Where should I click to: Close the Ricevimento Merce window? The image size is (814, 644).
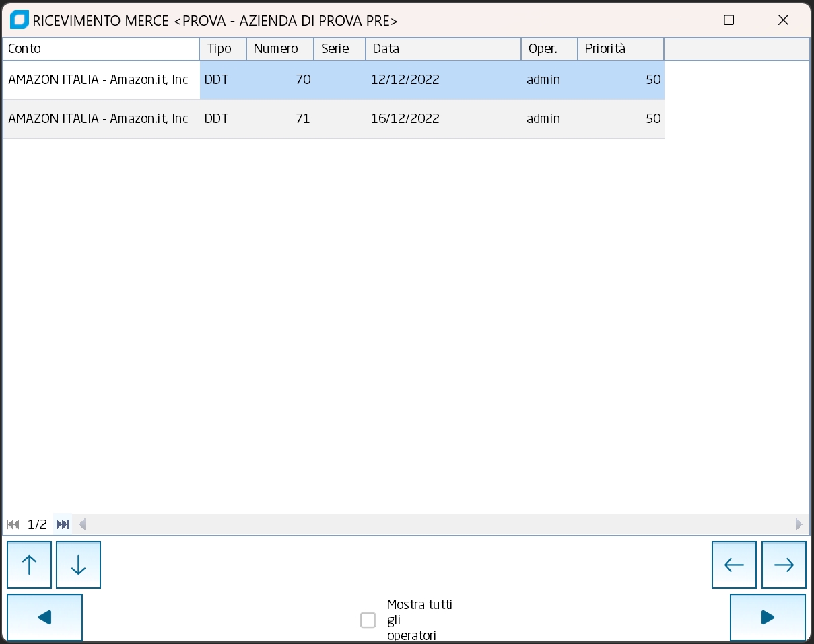(x=783, y=20)
